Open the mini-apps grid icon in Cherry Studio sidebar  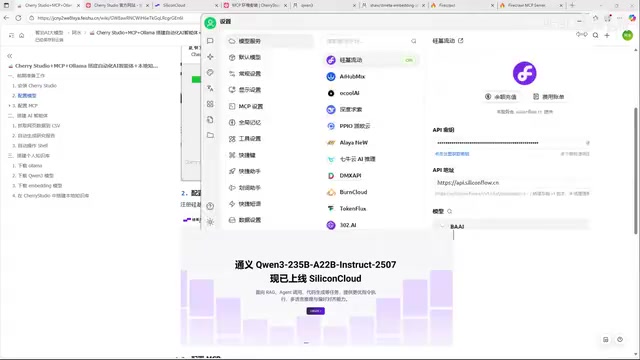point(210,104)
